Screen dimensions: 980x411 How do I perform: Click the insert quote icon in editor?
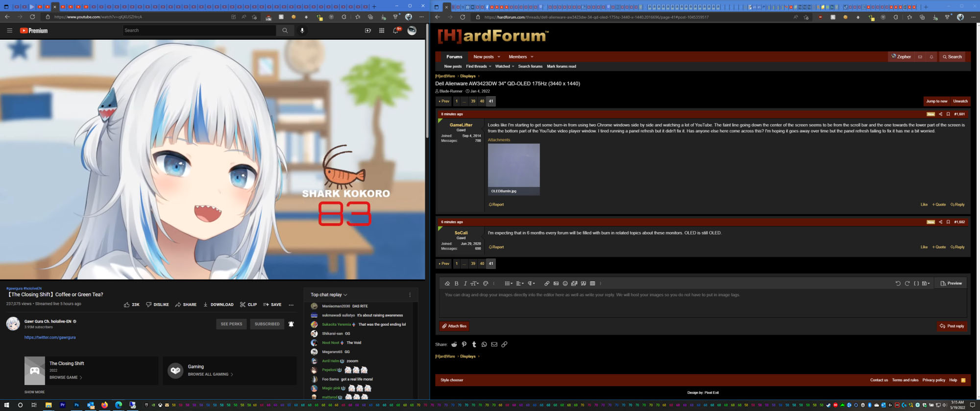tap(583, 283)
